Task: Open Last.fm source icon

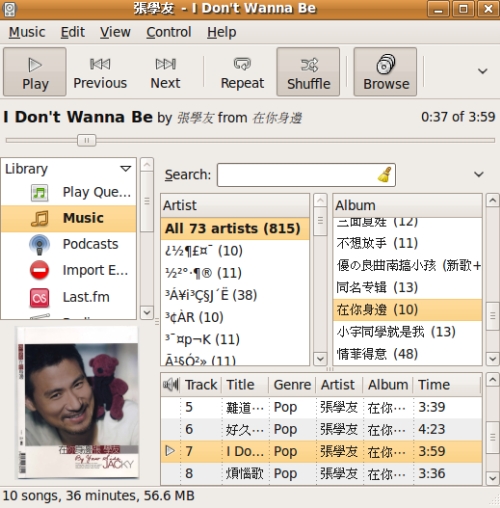Action: tap(39, 297)
